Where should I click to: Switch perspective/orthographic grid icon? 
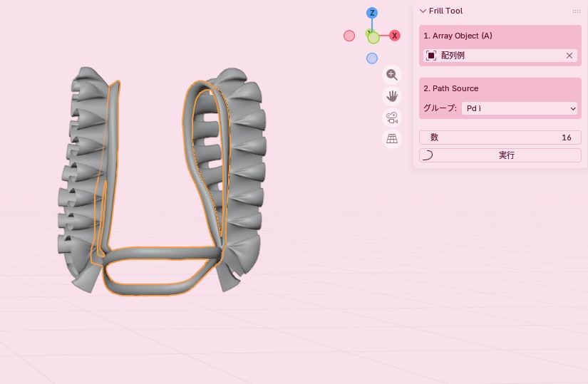(392, 139)
